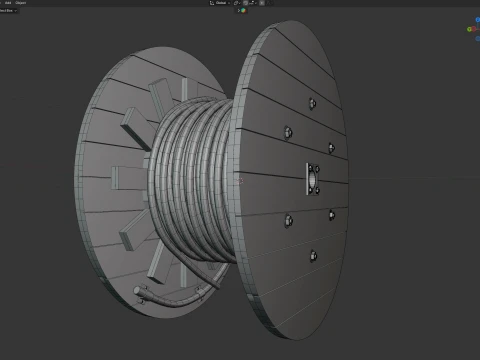This screenshot has width=480, height=360.
Task: Toggle proportional editing icon
Action: (x=262, y=3)
